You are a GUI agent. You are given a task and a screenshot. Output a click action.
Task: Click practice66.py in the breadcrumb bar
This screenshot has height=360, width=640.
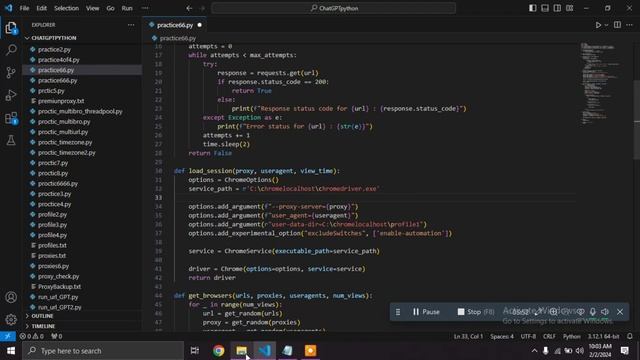[x=178, y=38]
